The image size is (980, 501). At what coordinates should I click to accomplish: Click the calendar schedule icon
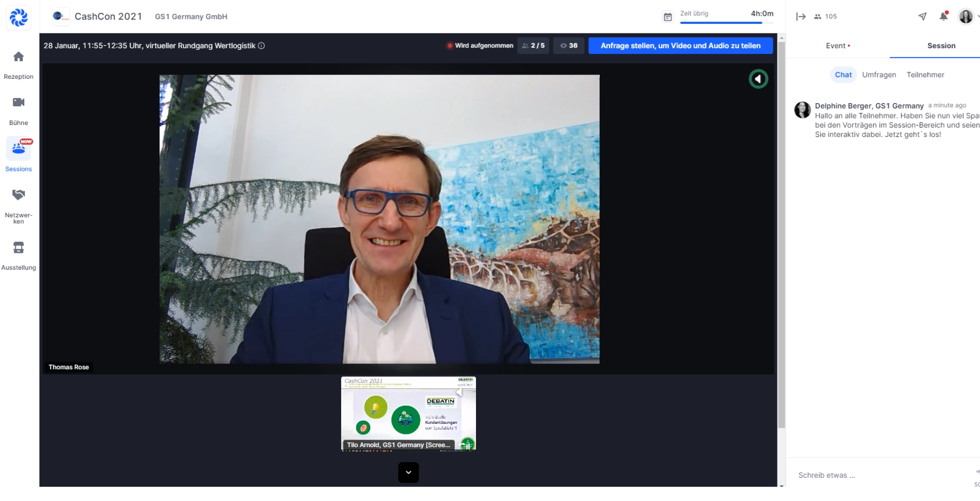pyautogui.click(x=667, y=16)
